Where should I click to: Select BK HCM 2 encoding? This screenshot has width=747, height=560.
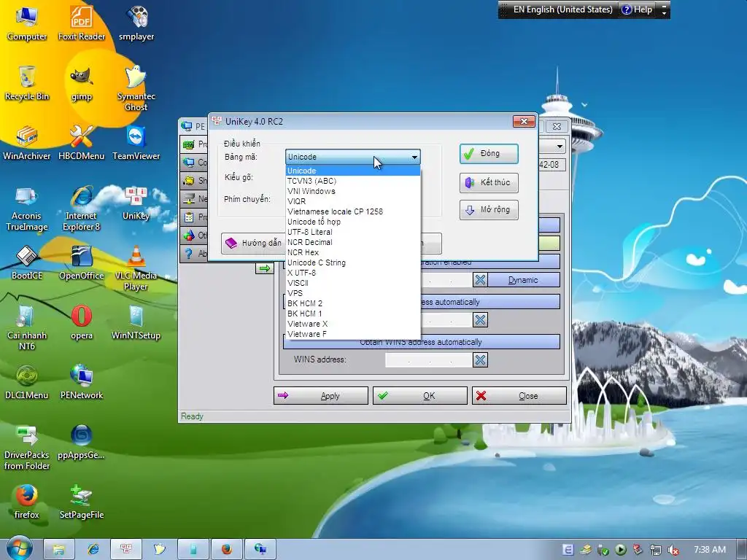point(353,303)
